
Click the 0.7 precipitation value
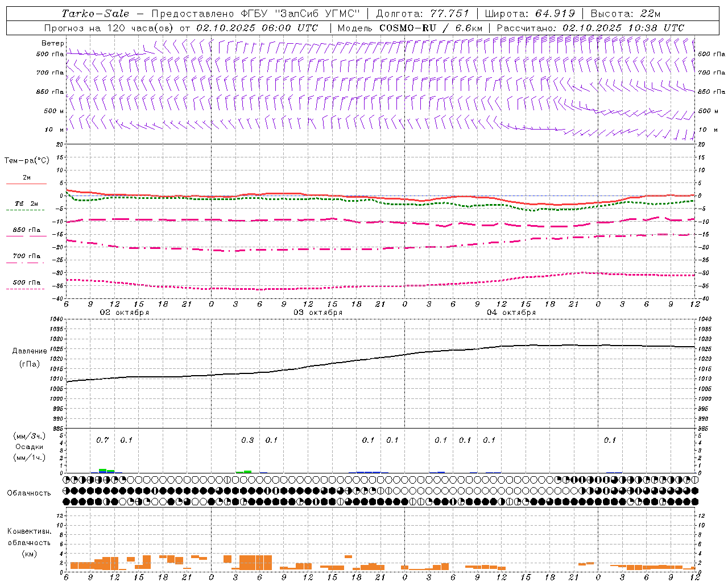point(102,440)
